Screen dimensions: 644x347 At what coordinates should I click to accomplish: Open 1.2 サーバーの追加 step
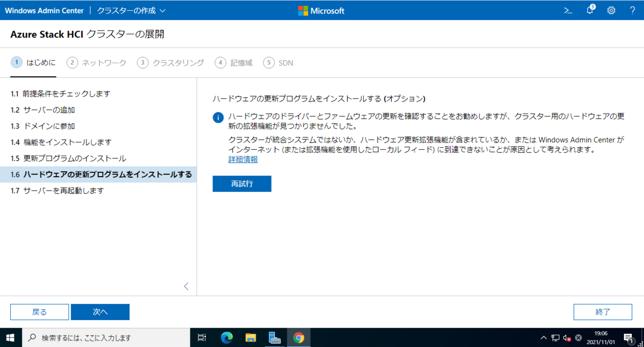click(98, 110)
